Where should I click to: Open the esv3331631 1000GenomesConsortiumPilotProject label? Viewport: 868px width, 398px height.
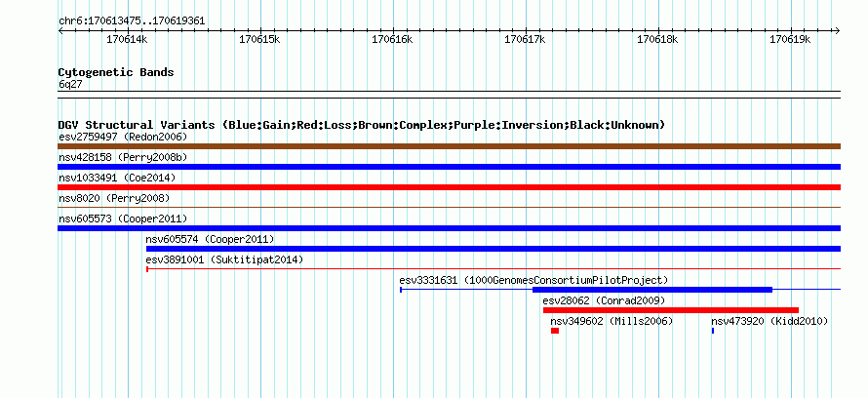[x=533, y=280]
